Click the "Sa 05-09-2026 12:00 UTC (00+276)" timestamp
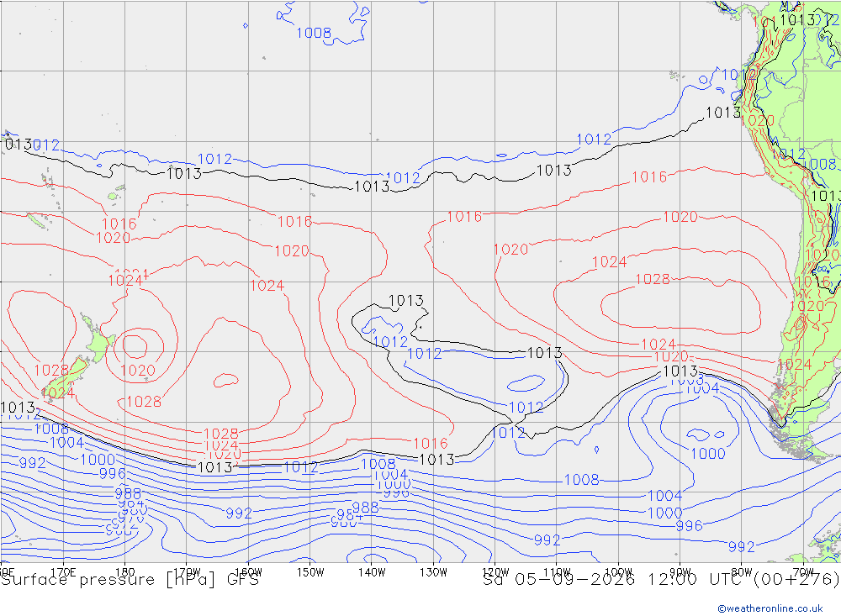This screenshot has height=616, width=841. (x=661, y=580)
